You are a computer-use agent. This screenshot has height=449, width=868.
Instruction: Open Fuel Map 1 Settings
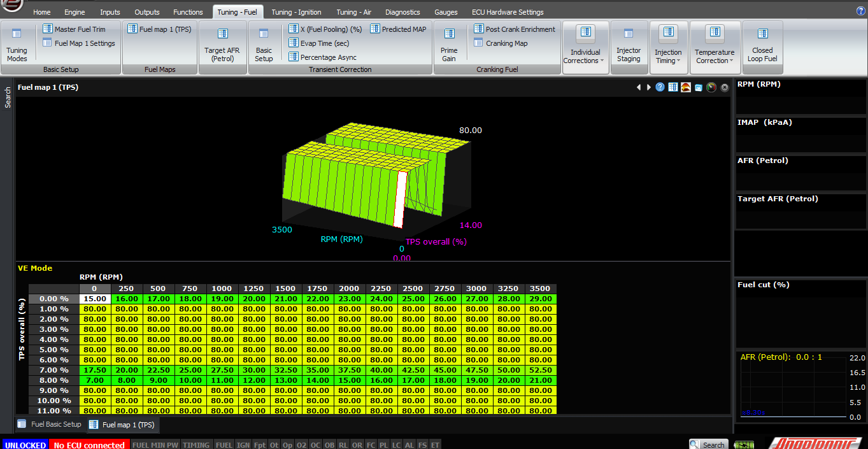[x=79, y=43]
